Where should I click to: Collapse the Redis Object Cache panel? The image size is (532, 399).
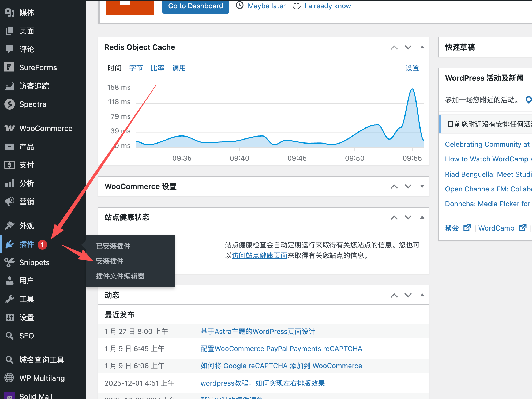click(x=422, y=47)
